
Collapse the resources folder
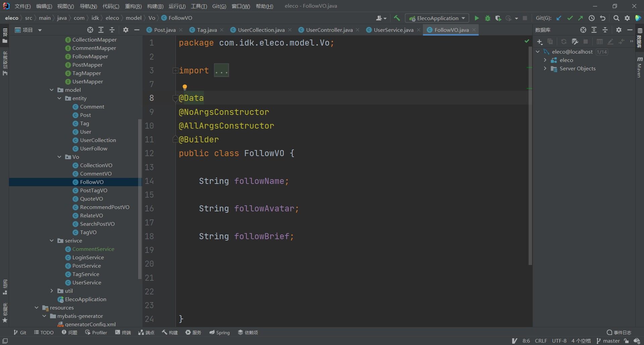[x=37, y=307]
